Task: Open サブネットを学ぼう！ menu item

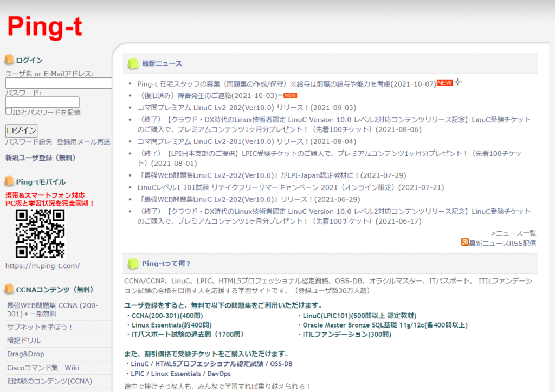Action: click(x=40, y=328)
